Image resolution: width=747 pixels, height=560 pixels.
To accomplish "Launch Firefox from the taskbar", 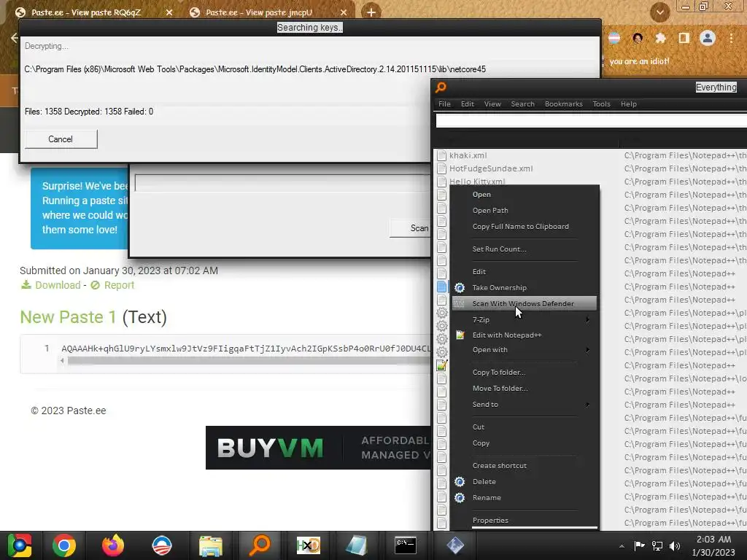I will click(x=113, y=545).
